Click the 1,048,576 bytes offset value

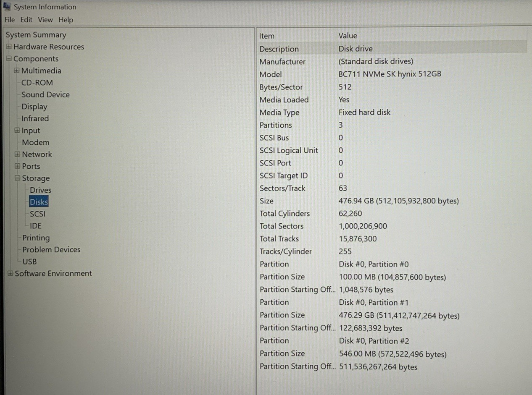click(x=366, y=290)
